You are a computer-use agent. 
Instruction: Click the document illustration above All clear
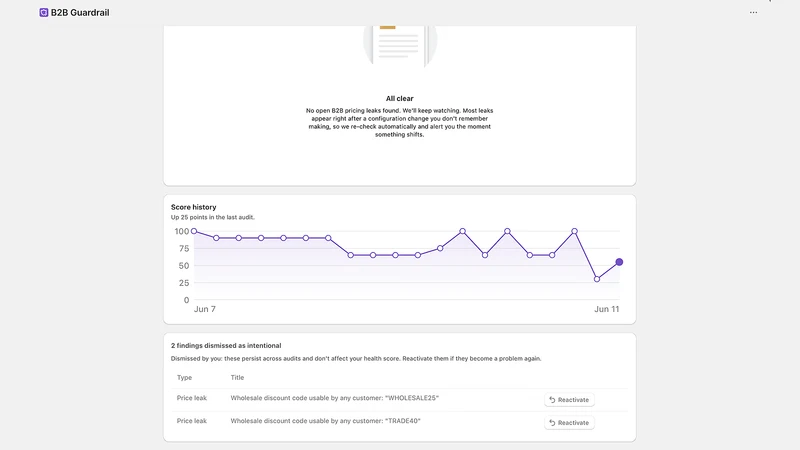click(399, 45)
